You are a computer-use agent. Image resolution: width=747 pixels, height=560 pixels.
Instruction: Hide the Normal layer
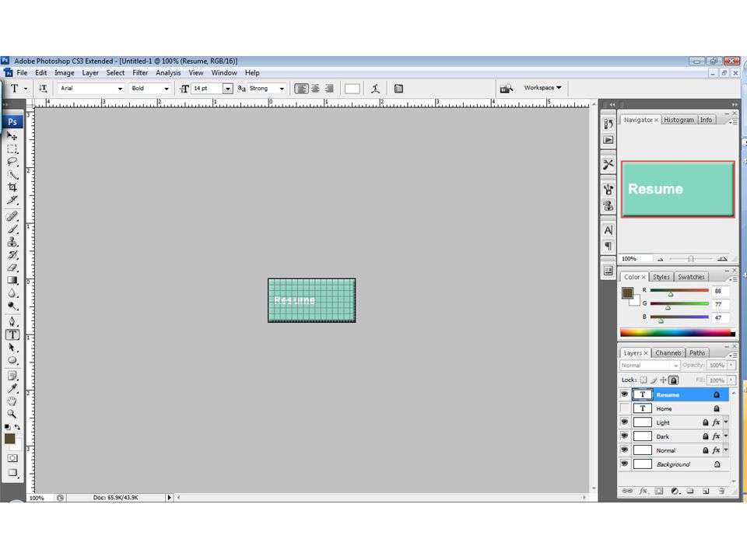(x=624, y=450)
